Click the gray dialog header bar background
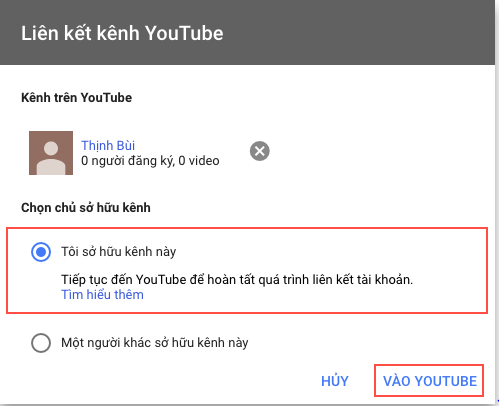Image resolution: width=499 pixels, height=406 pixels. (x=360, y=32)
